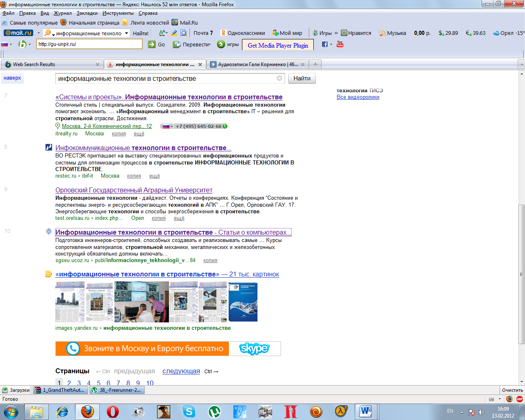Screen dimensions: 525x420
Task: Switch to the Web Search Results tab
Action: coord(51,64)
